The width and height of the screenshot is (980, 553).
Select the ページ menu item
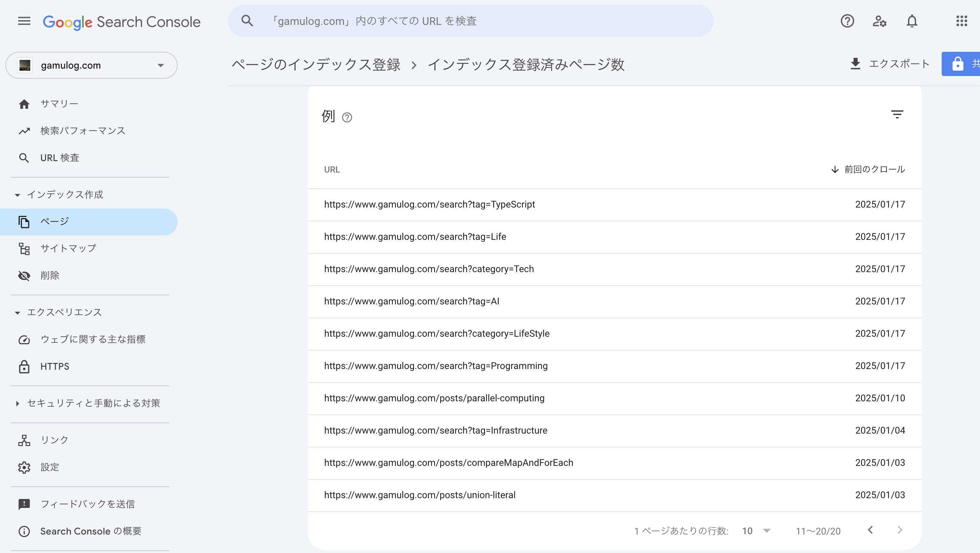[89, 222]
